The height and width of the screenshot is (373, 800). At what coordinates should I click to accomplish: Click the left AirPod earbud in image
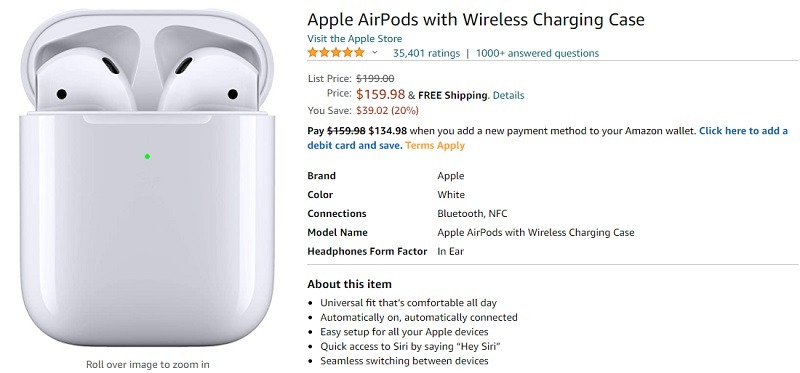pos(87,82)
